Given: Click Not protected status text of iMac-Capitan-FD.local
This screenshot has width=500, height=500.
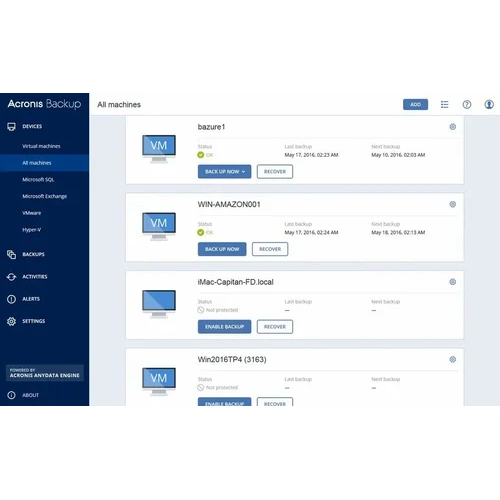Looking at the screenshot, I should 222,310.
